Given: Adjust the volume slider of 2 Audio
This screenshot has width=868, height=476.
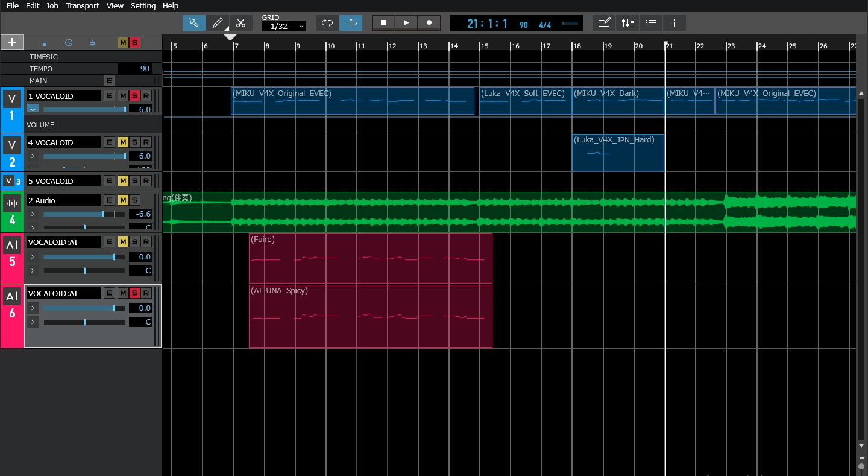Looking at the screenshot, I should tap(84, 214).
